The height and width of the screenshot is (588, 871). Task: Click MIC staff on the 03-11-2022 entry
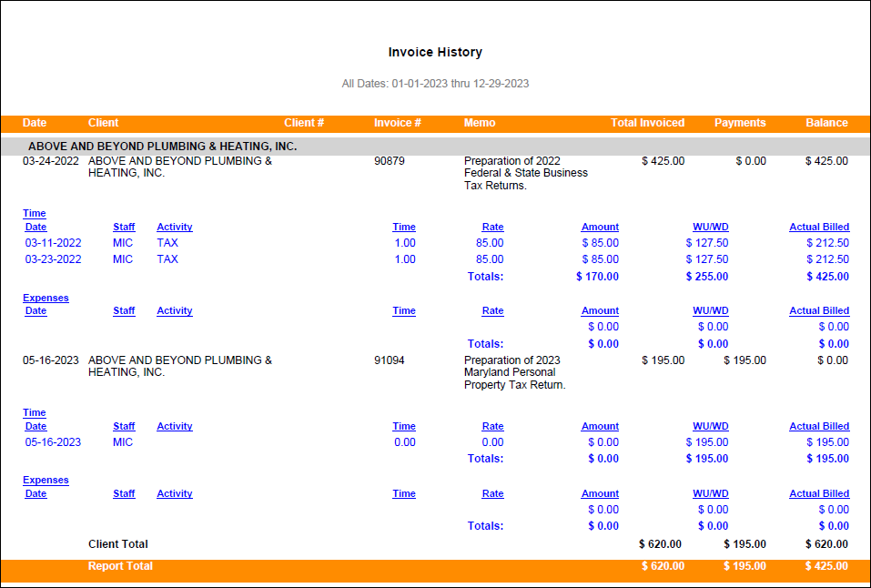click(x=123, y=243)
